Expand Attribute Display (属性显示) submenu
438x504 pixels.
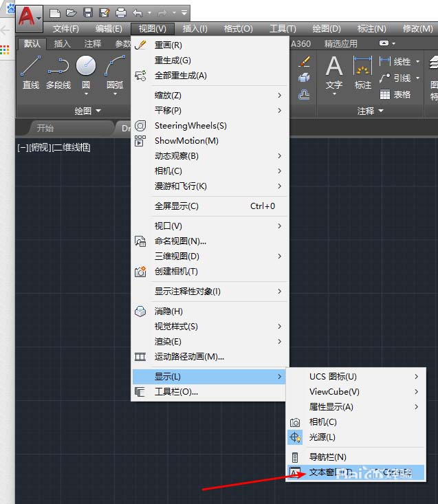click(x=355, y=407)
